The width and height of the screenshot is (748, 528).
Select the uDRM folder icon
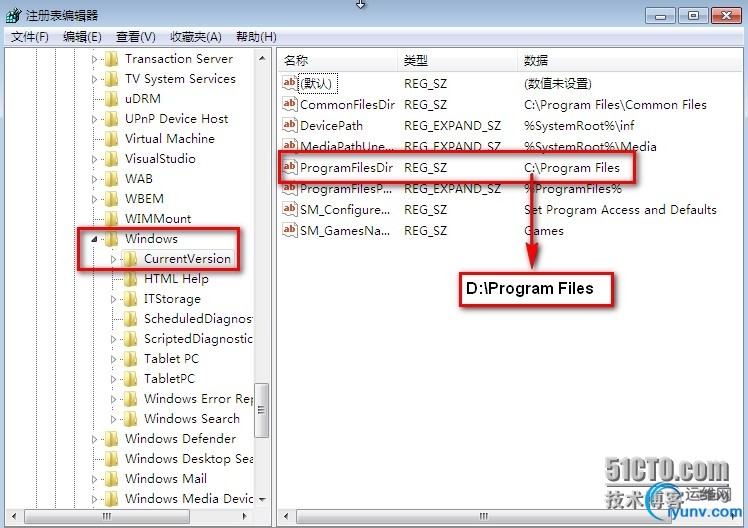pos(111,99)
